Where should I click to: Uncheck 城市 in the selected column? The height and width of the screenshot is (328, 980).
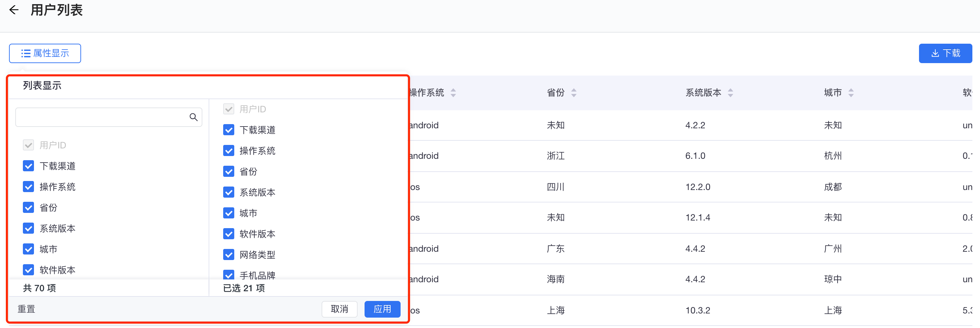point(229,213)
